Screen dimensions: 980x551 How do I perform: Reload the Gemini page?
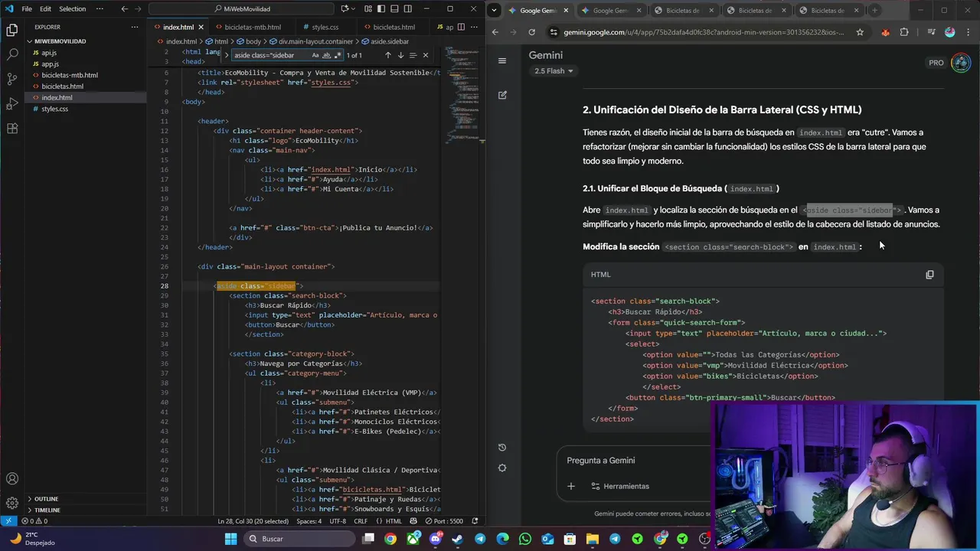pos(532,32)
